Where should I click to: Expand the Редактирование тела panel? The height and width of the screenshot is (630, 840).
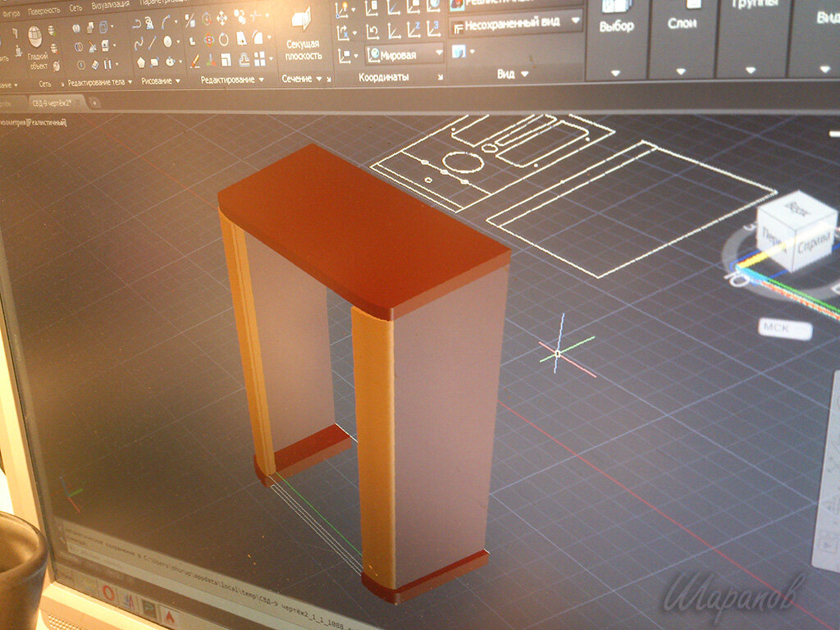99,82
